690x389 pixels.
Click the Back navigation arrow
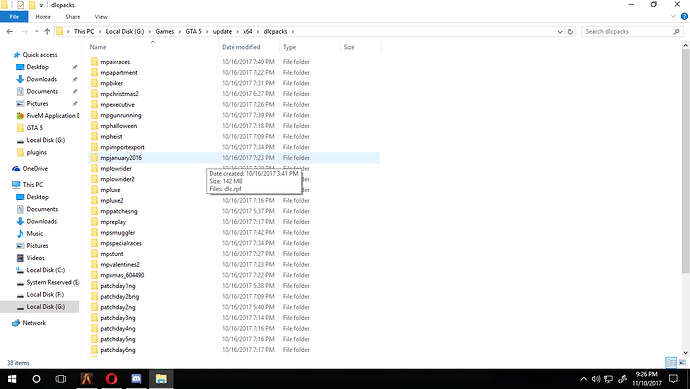point(10,32)
